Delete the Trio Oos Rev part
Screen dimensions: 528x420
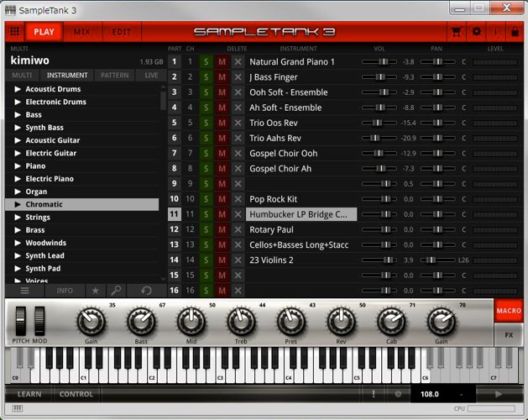pos(238,123)
